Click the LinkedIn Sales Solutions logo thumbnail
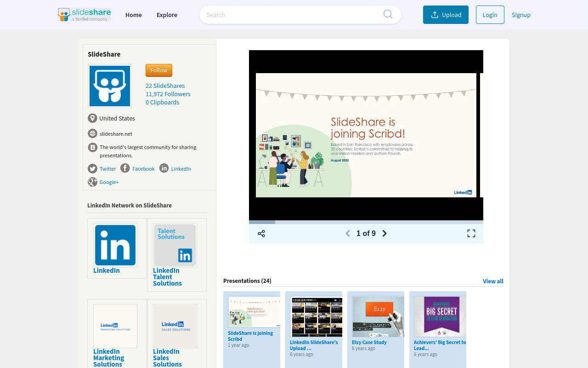The height and width of the screenshot is (368, 588). [x=175, y=326]
